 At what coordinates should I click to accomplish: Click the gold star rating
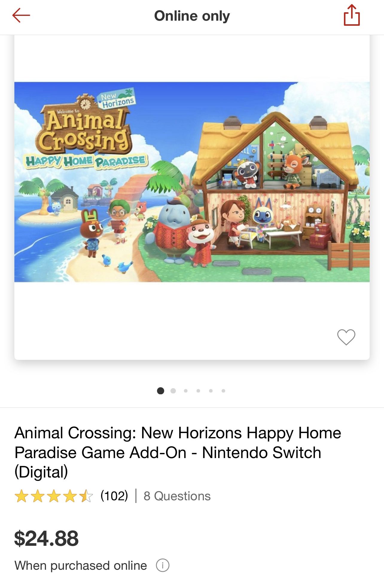54,496
